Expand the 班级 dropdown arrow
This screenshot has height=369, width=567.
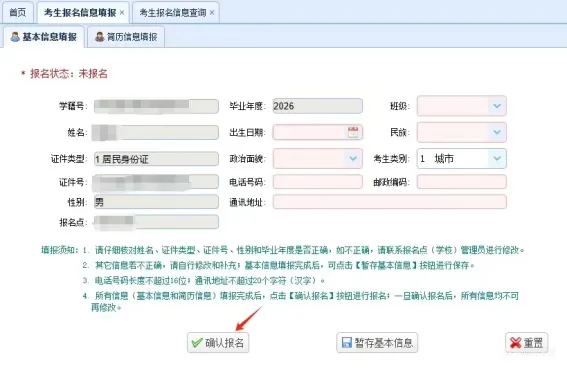pos(497,106)
